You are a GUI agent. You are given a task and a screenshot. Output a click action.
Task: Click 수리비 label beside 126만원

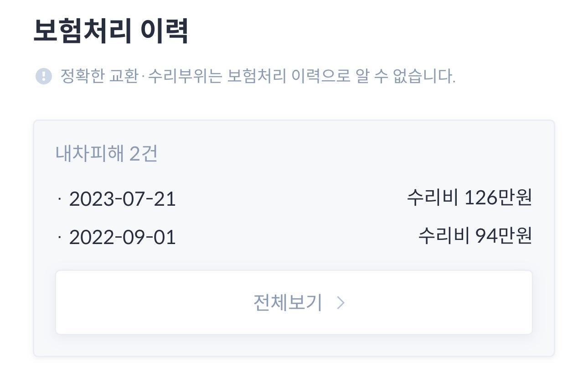click(x=432, y=198)
